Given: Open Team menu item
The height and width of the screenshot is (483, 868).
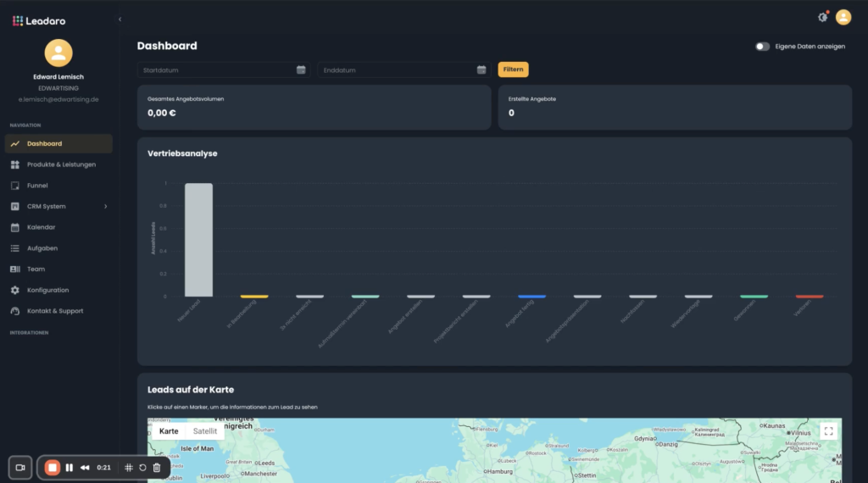Looking at the screenshot, I should pos(58,269).
